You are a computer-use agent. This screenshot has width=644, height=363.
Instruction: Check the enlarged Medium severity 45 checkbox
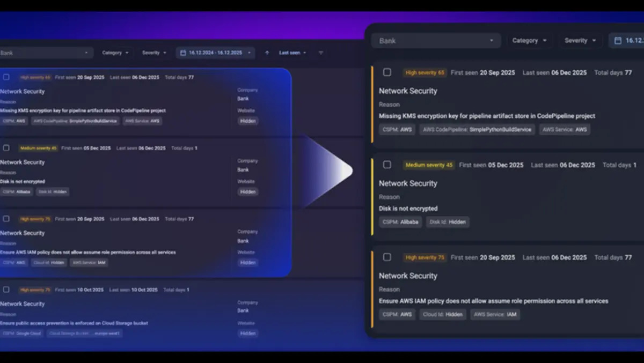pyautogui.click(x=387, y=165)
